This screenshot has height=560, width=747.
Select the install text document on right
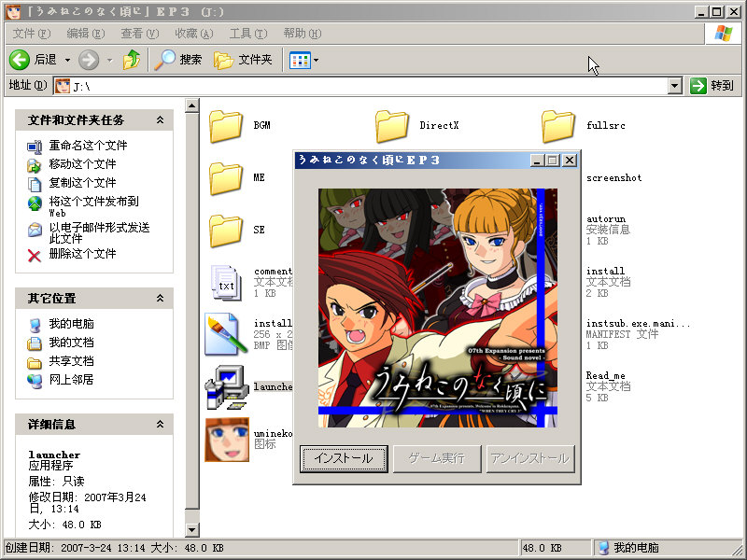pyautogui.click(x=609, y=282)
